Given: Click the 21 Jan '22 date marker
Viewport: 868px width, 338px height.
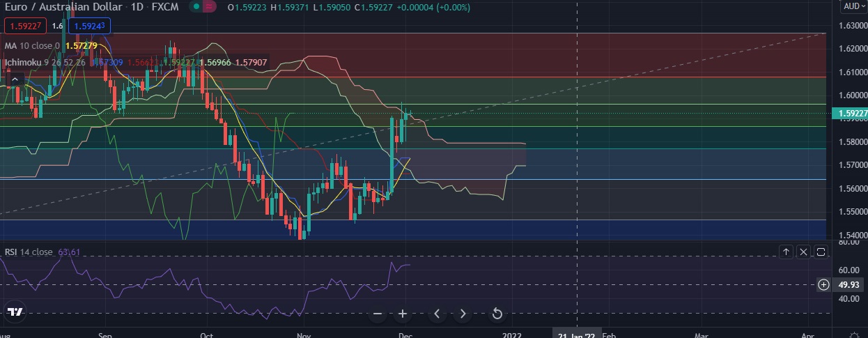Looking at the screenshot, I should tap(577, 335).
